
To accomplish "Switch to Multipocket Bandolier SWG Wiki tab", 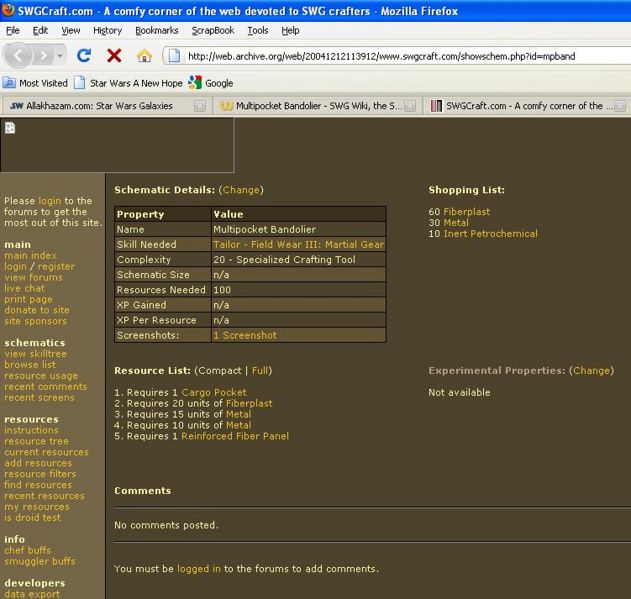I will [x=312, y=105].
